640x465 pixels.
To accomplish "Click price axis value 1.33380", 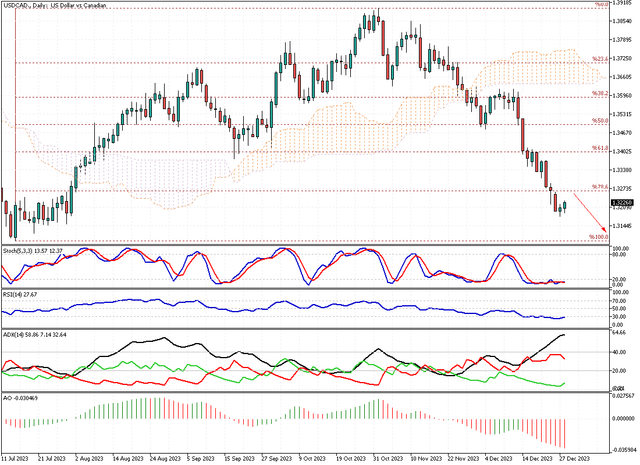I will pos(622,170).
